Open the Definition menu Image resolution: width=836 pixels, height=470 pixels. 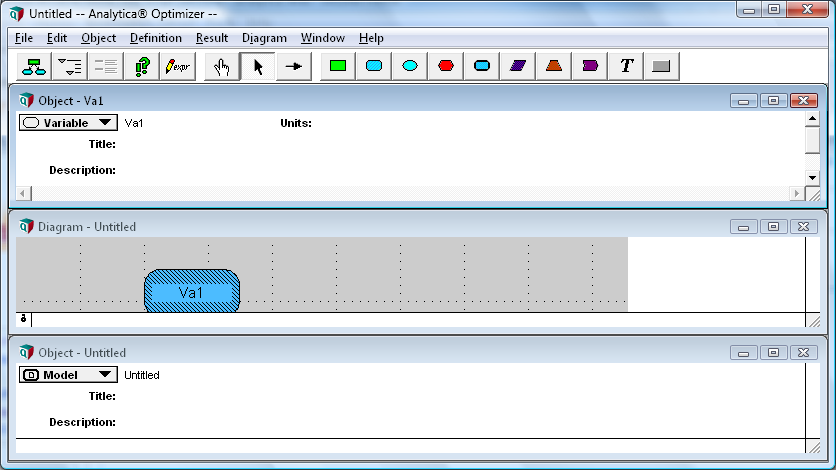click(x=156, y=38)
